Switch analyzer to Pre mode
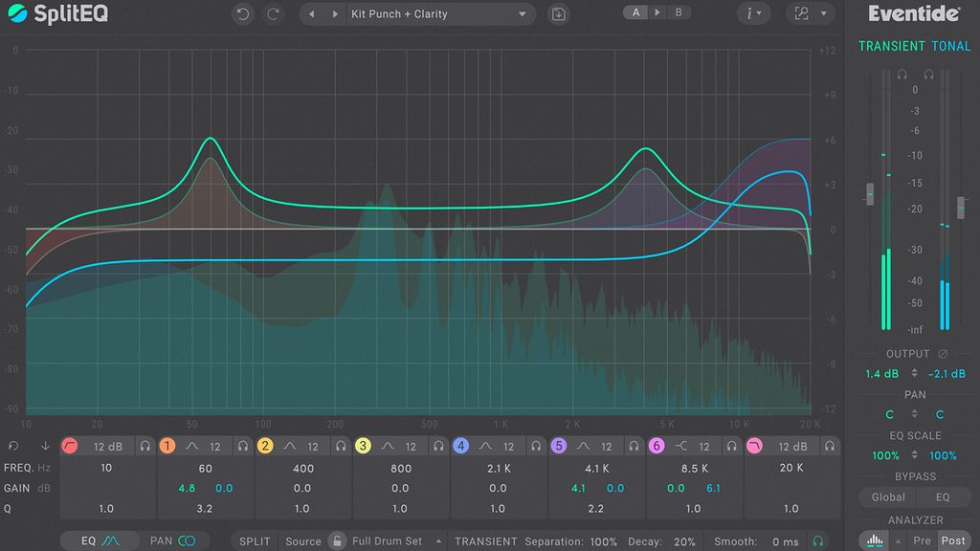980x551 pixels. (x=922, y=540)
